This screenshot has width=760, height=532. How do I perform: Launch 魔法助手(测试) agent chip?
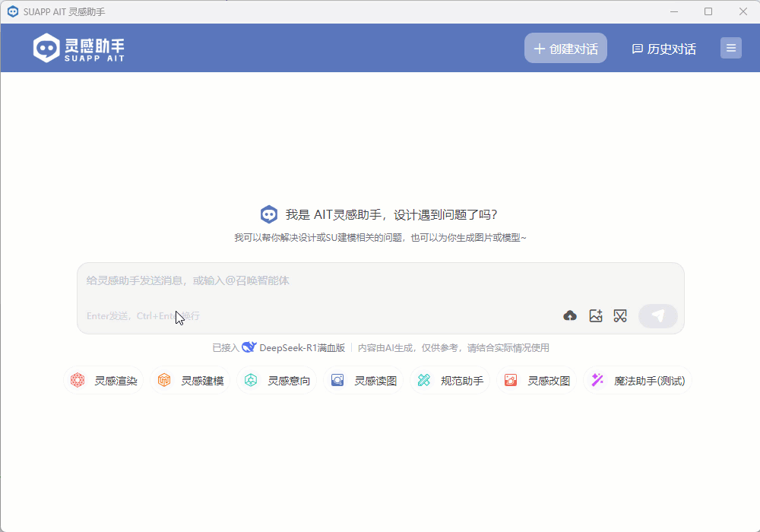[x=638, y=381]
